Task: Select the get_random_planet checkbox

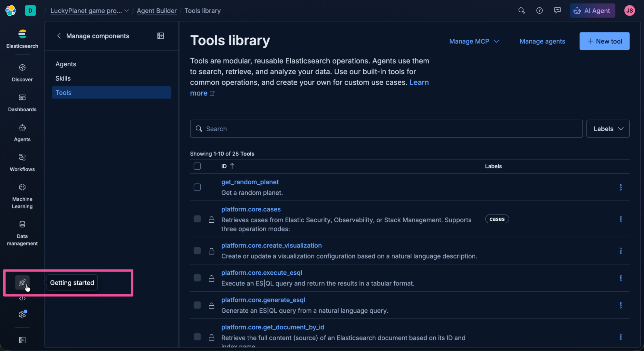Action: 197,187
